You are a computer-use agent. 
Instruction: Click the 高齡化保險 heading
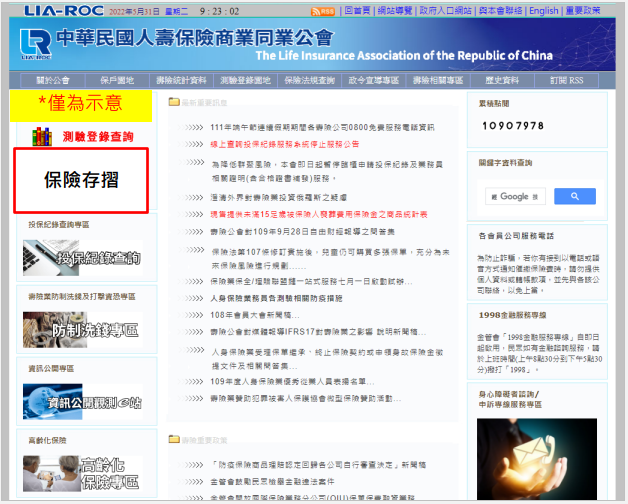click(47, 440)
